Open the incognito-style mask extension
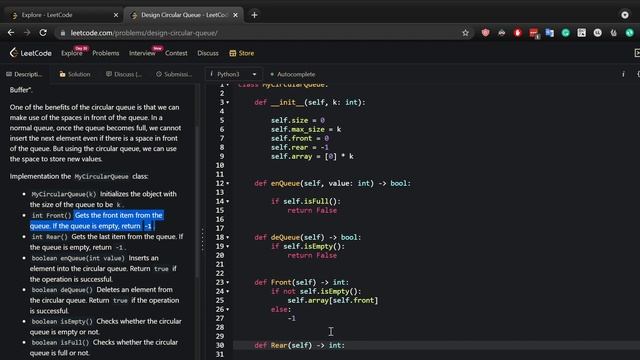The image size is (640, 360). pyautogui.click(x=502, y=33)
